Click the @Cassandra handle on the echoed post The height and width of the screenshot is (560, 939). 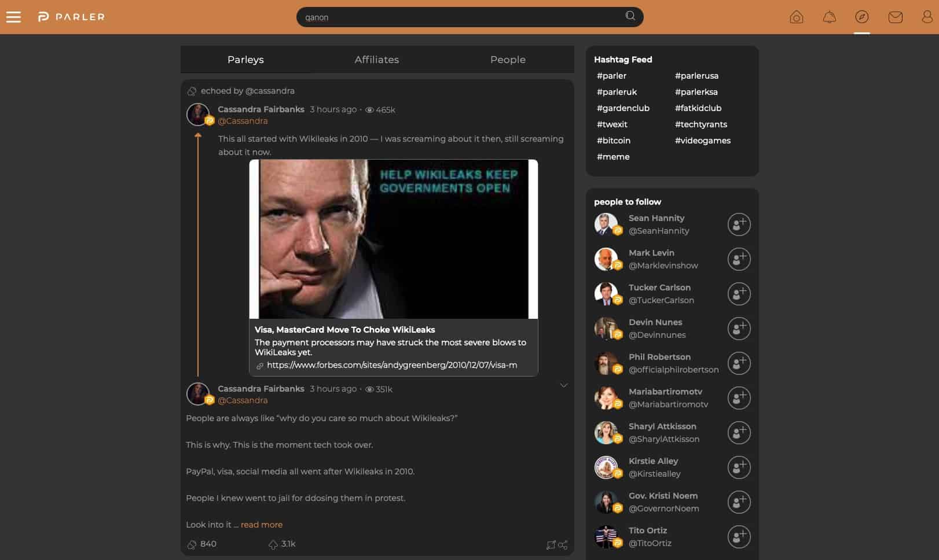pos(243,121)
